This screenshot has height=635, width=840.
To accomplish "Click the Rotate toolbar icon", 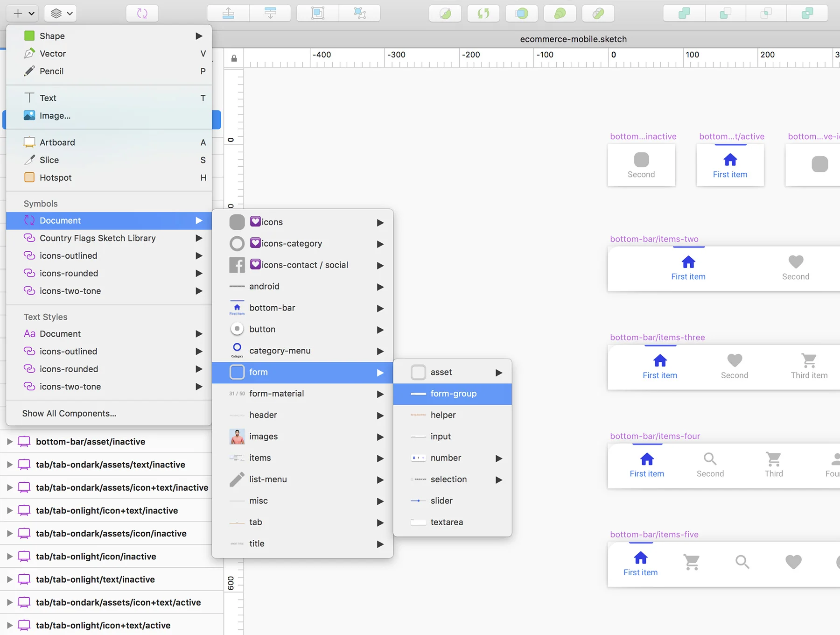I will pos(483,13).
